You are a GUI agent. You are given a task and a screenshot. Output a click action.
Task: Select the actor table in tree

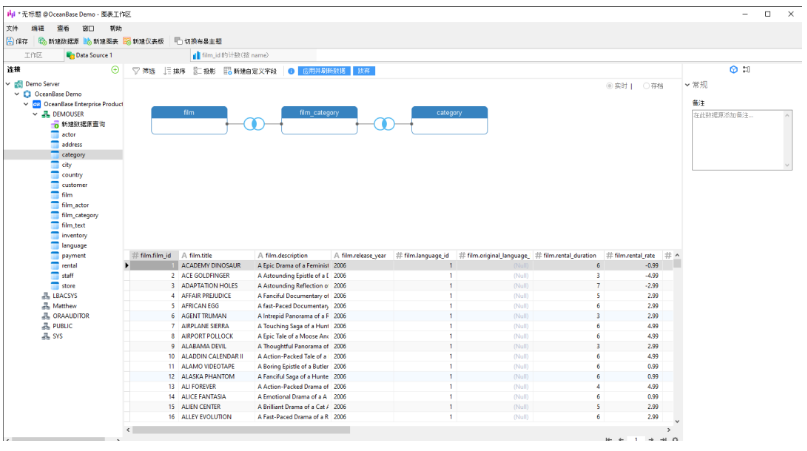tap(68, 134)
